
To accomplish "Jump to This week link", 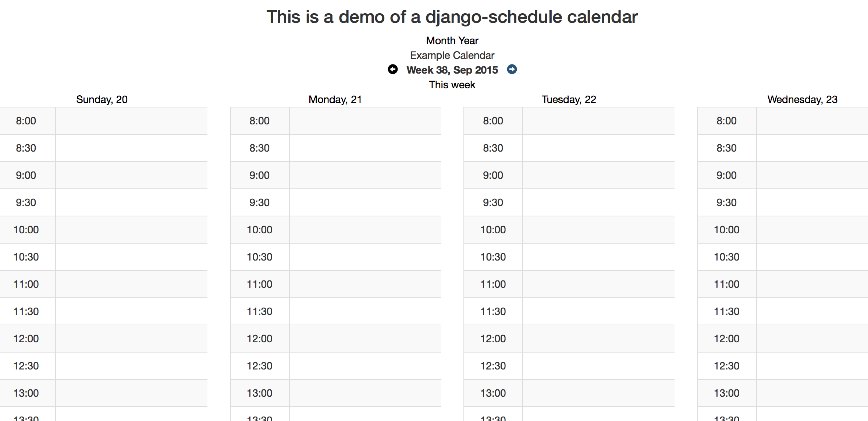I will coord(452,85).
